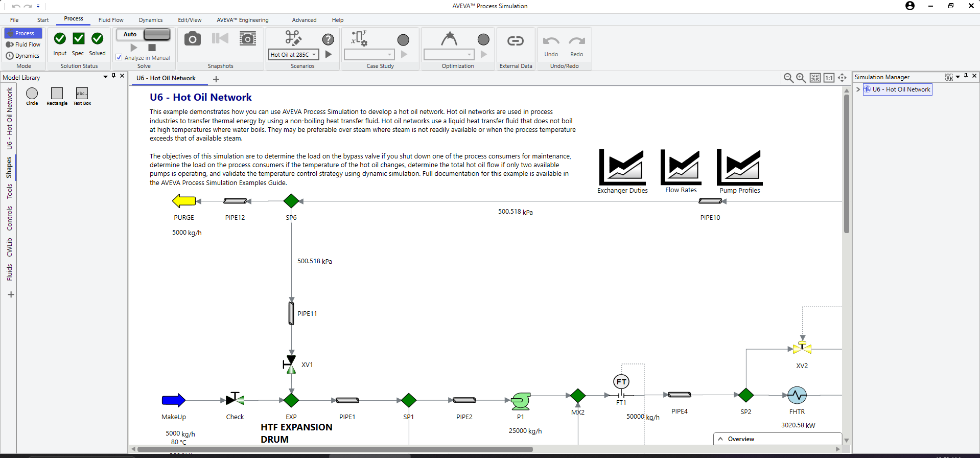The width and height of the screenshot is (980, 458).
Task: Toggle the Auto solve switch
Action: [x=156, y=34]
